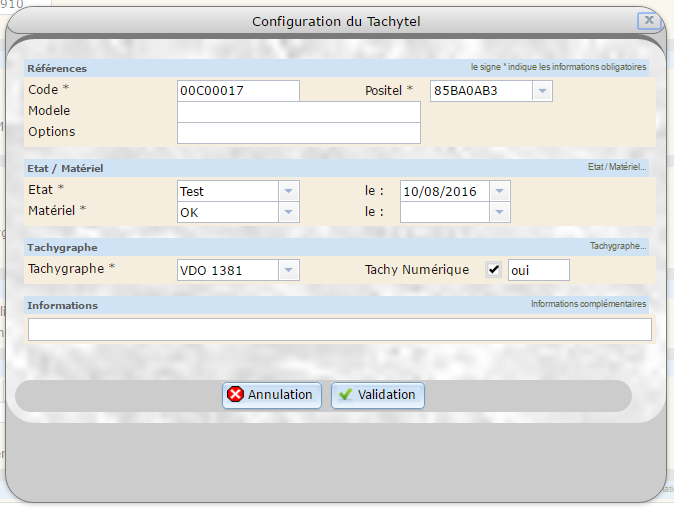Toggle the Tachy Numérique checkbox
Image resolution: width=674 pixels, height=509 pixels.
[x=493, y=270]
